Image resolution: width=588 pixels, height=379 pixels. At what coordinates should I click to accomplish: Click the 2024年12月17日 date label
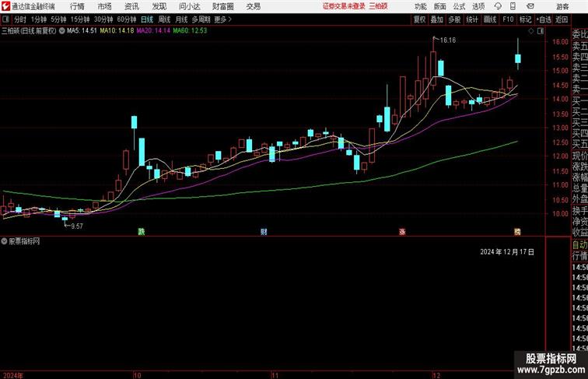[507, 252]
